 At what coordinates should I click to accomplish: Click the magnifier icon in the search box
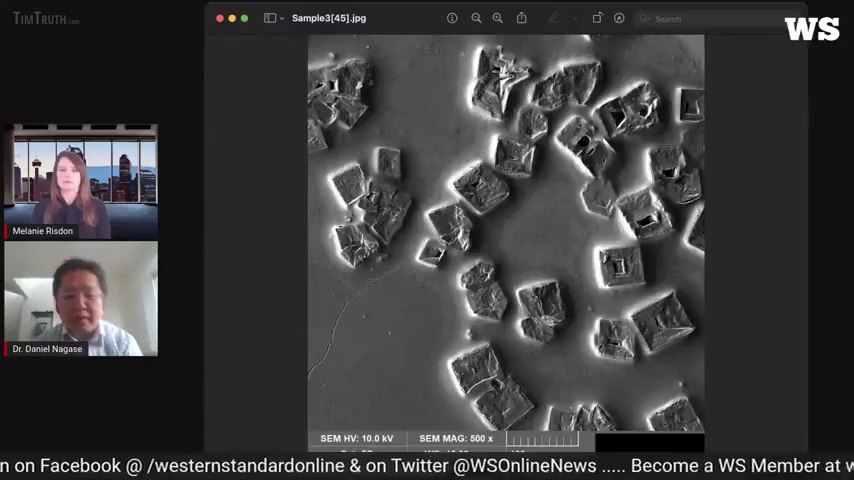(x=646, y=18)
